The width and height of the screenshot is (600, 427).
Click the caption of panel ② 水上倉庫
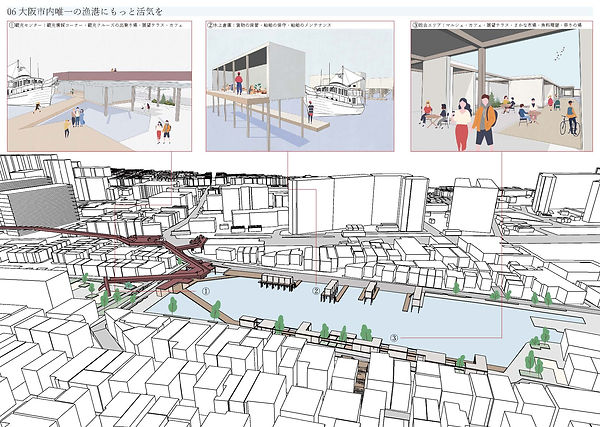pos(269,25)
